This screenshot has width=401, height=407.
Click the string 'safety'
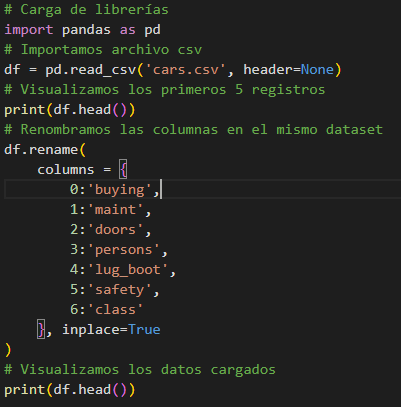point(119,290)
